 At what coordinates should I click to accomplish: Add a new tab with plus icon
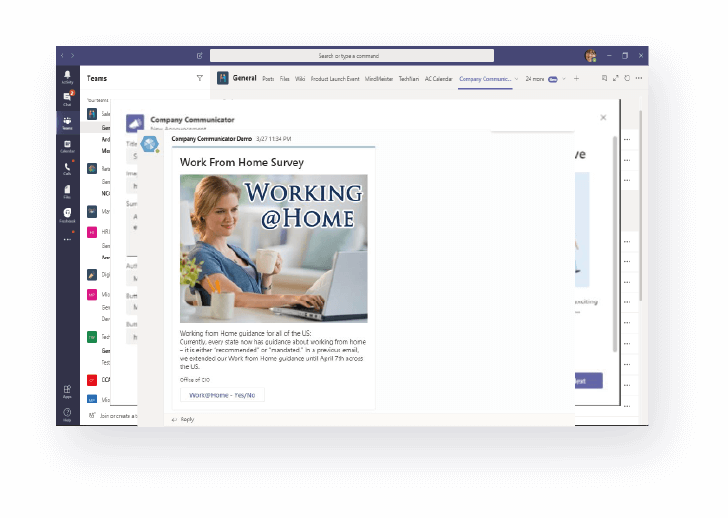pos(576,78)
